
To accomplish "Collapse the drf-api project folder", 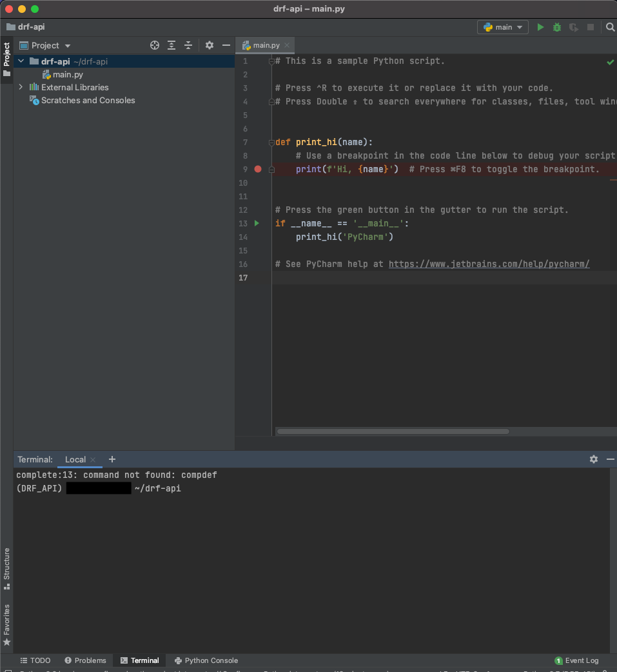I will tap(20, 60).
